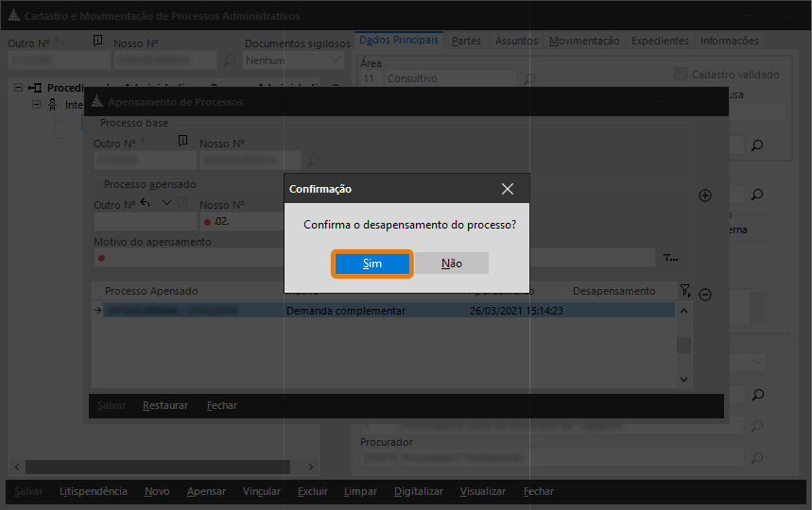Image resolution: width=812 pixels, height=510 pixels.
Task: Switch to the Partes tab
Action: 466,41
